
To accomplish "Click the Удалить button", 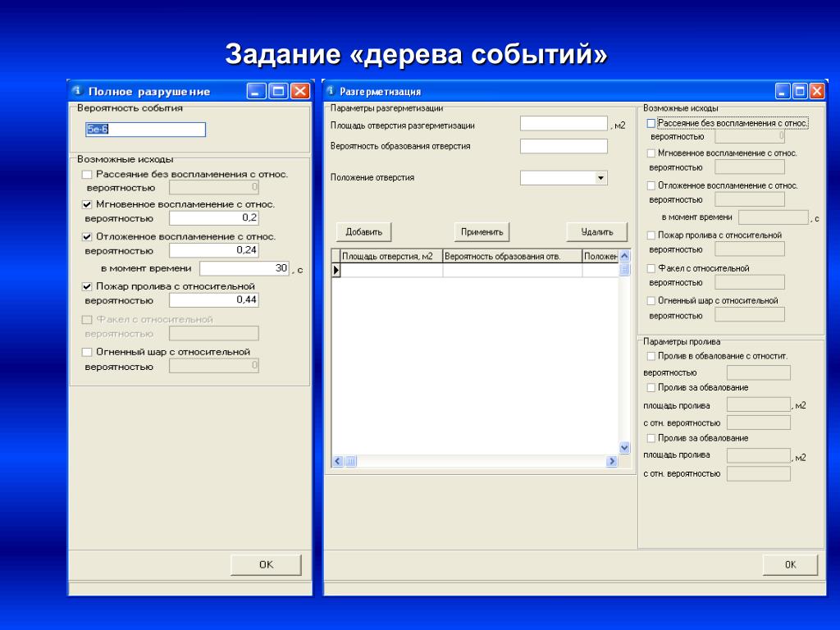I will point(597,232).
